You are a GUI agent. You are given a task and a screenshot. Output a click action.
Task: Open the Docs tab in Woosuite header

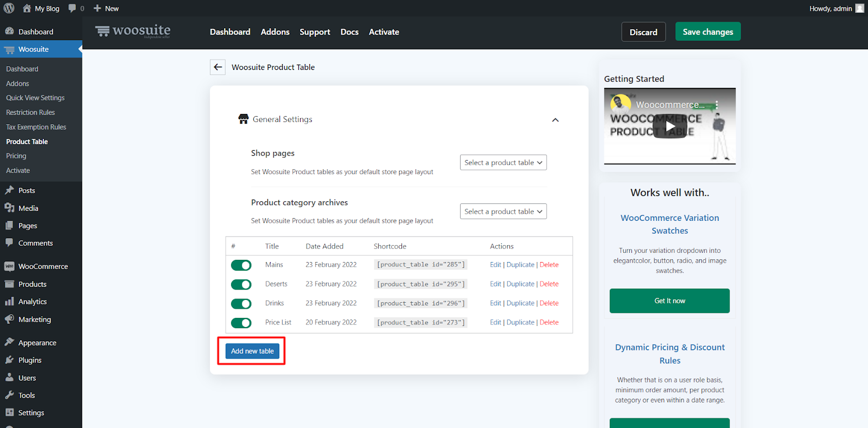click(349, 32)
